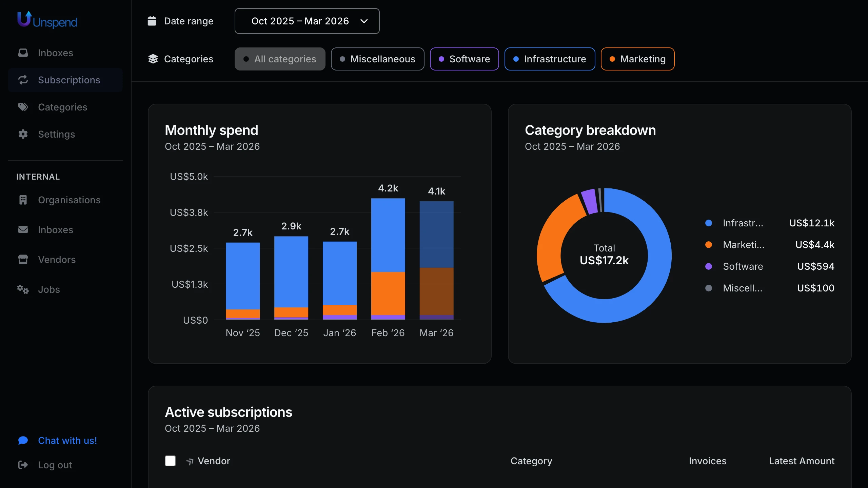The height and width of the screenshot is (488, 868).
Task: Click the Organisations building icon
Action: tap(23, 200)
